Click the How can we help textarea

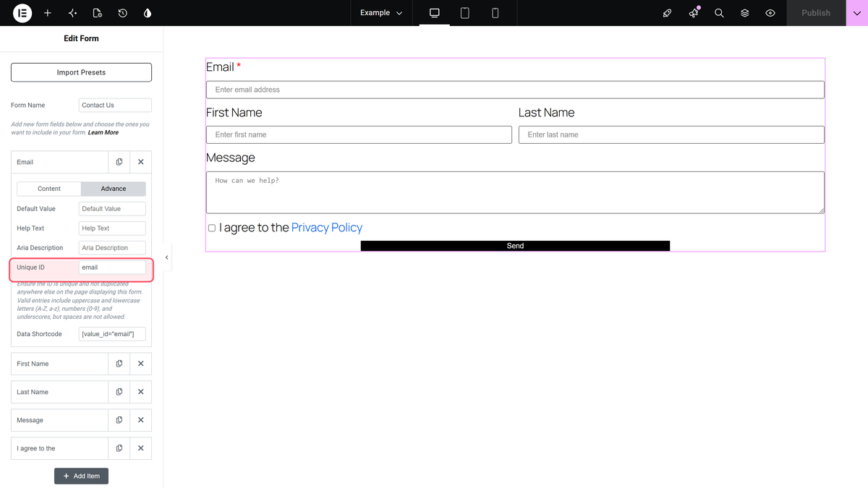515,192
